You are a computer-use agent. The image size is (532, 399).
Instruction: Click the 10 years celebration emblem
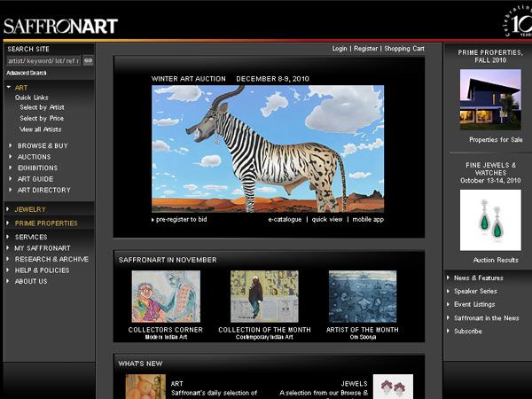518,22
